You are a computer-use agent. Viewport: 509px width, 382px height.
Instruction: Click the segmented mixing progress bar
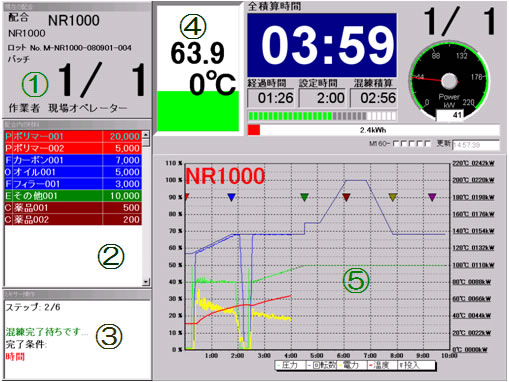pos(322,116)
